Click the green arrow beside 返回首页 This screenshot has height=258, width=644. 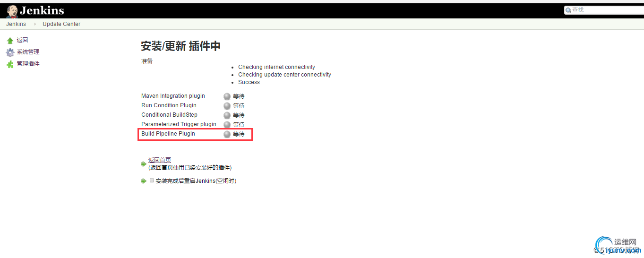pyautogui.click(x=144, y=164)
